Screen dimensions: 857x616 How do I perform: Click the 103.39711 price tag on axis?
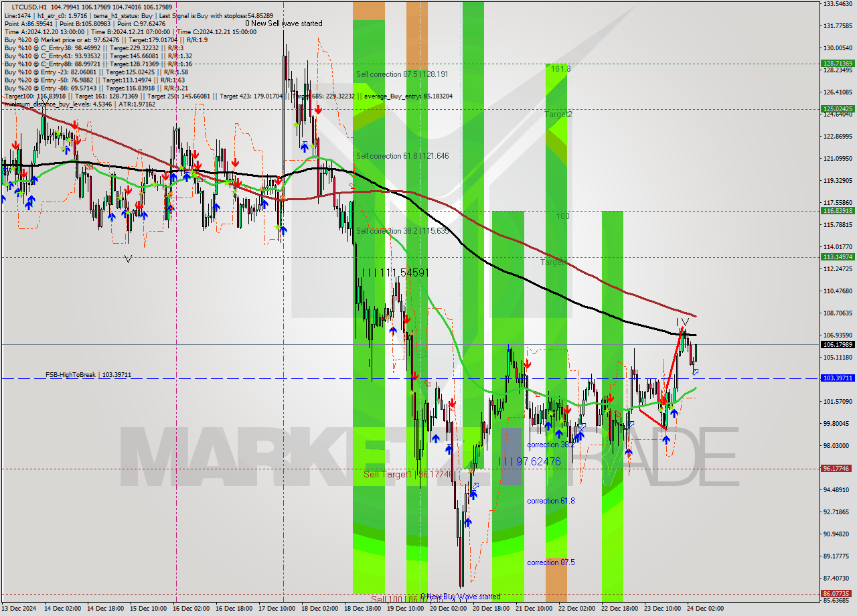click(838, 378)
